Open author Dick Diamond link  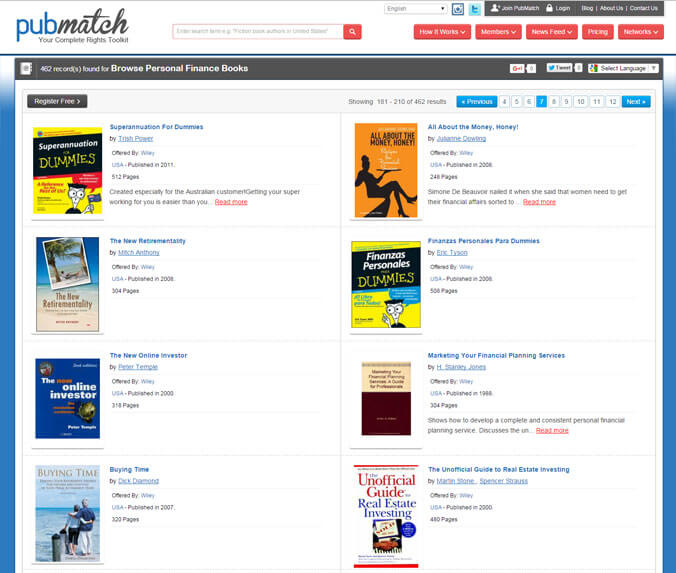[x=138, y=481]
